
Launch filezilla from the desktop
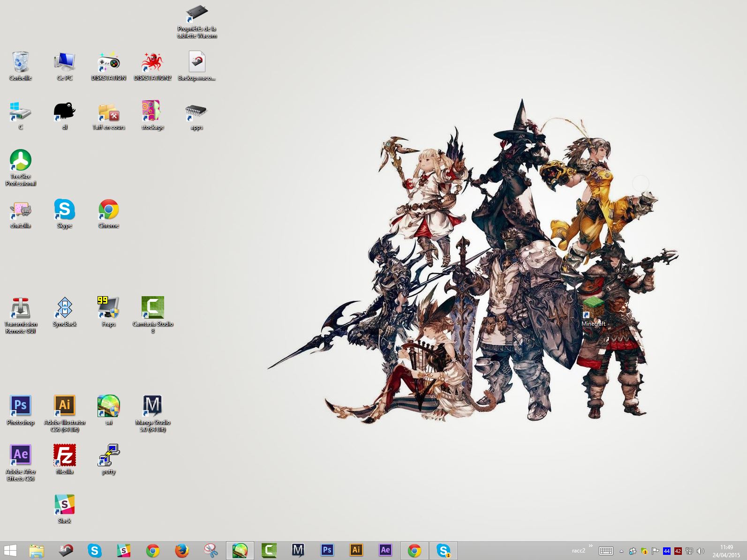[x=64, y=460]
